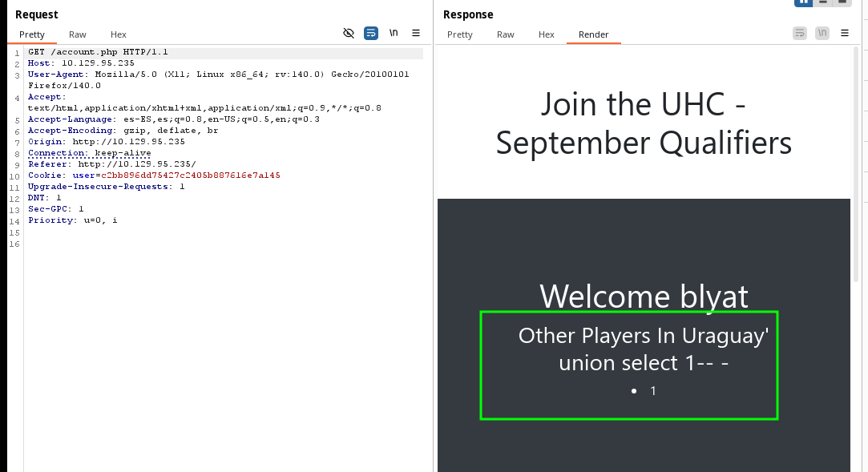This screenshot has height=472, width=868.
Task: Switch Response view to Raw tab
Action: tap(506, 34)
